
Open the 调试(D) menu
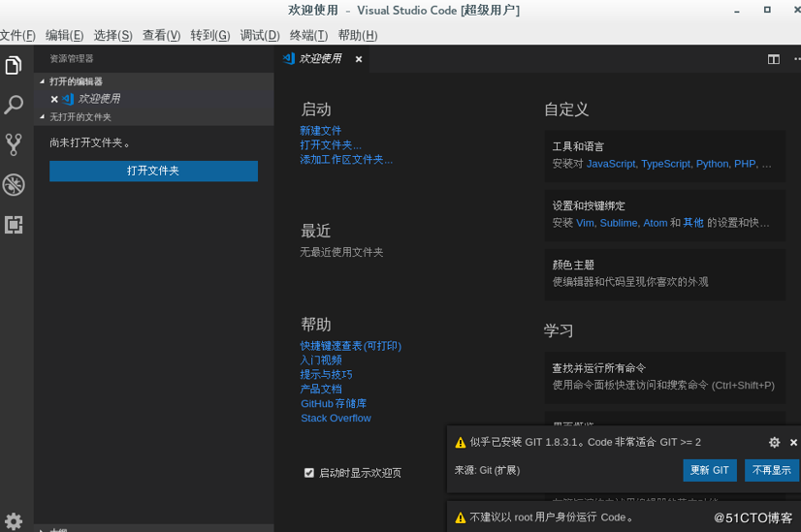[x=260, y=35]
